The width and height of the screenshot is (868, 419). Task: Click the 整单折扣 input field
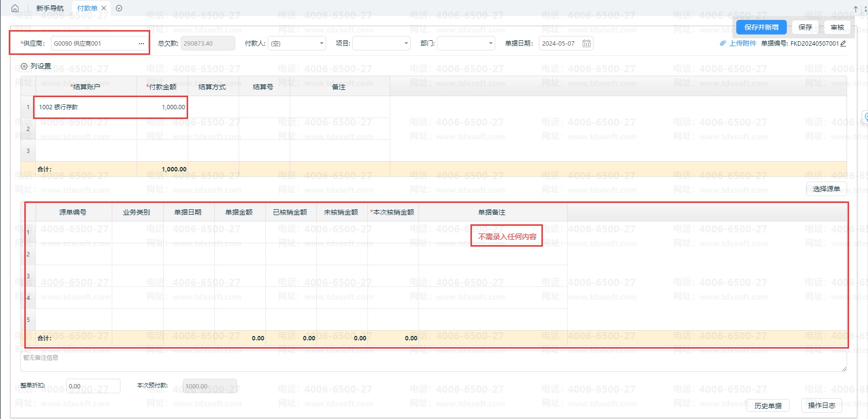point(93,386)
